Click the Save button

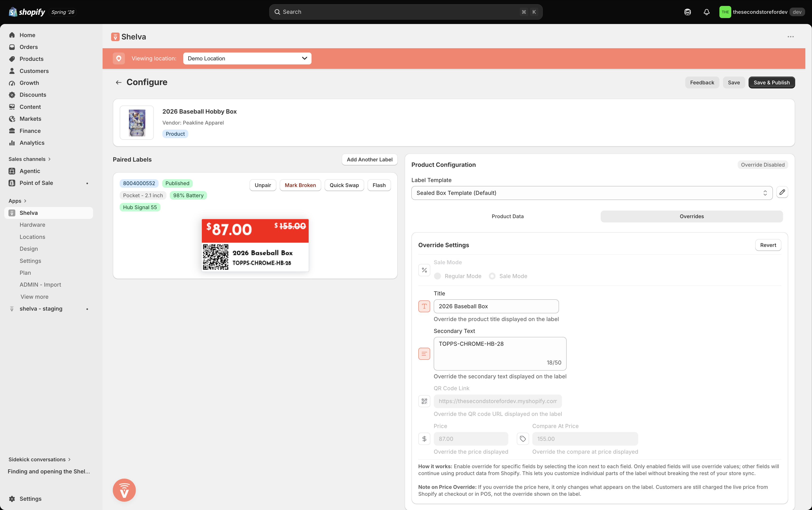click(733, 83)
